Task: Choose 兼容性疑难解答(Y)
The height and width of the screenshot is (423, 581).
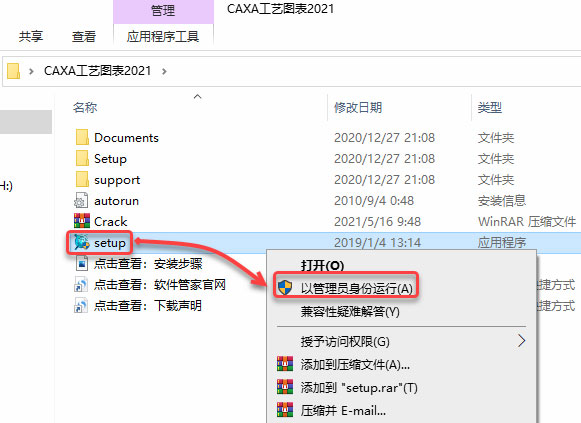Action: click(350, 312)
